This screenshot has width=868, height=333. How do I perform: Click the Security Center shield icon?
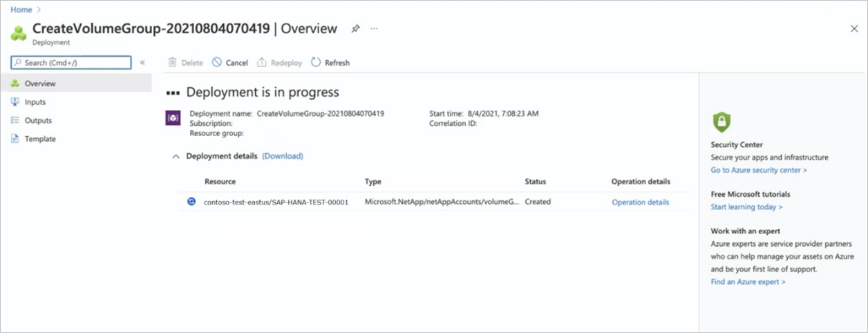721,122
